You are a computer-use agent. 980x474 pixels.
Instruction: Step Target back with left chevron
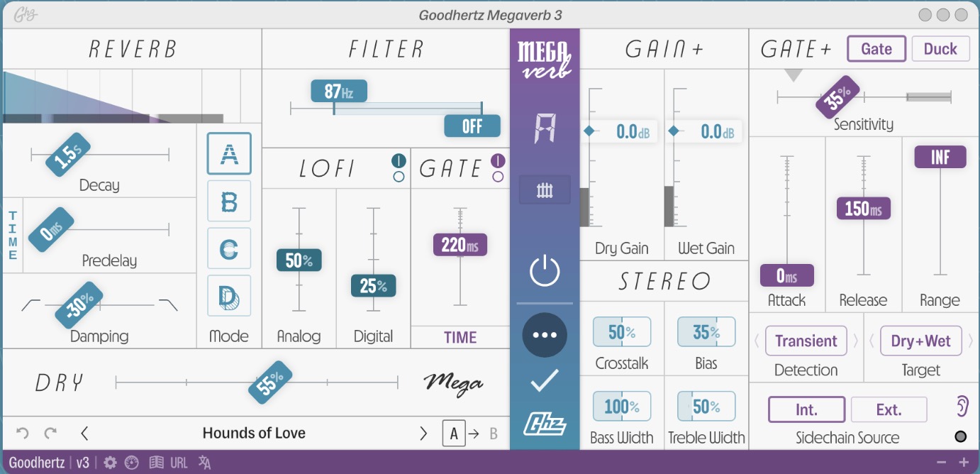click(x=872, y=341)
